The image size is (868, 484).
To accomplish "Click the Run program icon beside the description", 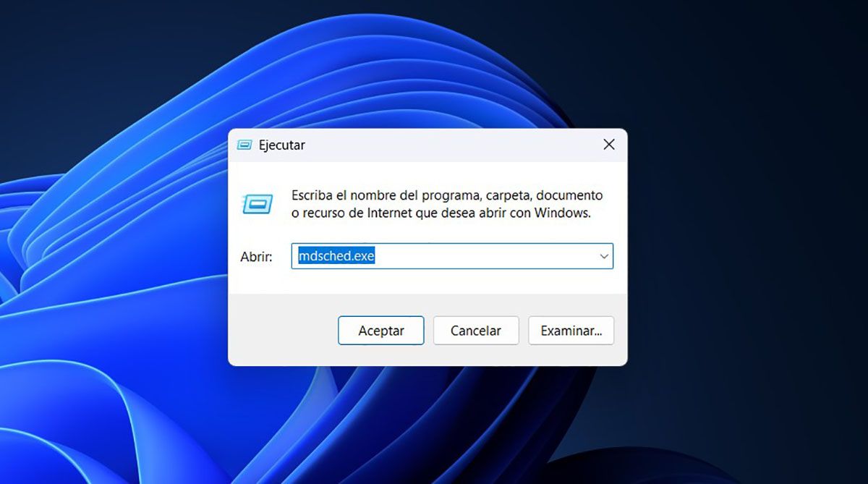I will pyautogui.click(x=257, y=205).
